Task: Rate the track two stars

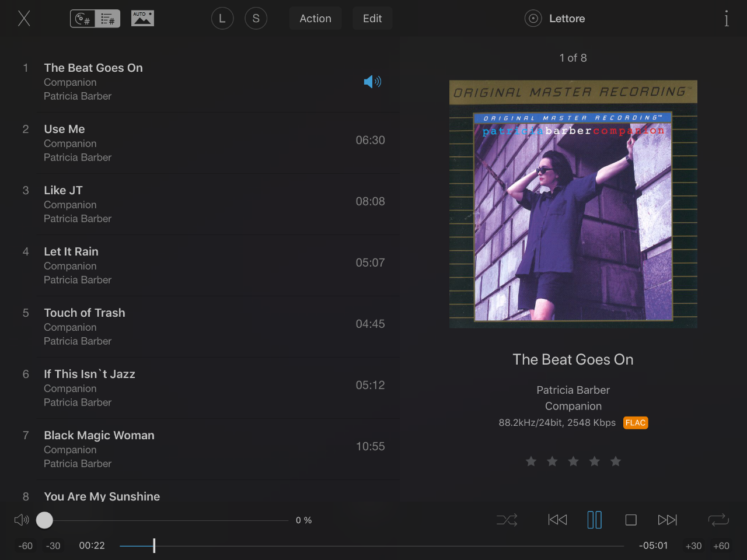Action: pyautogui.click(x=552, y=461)
